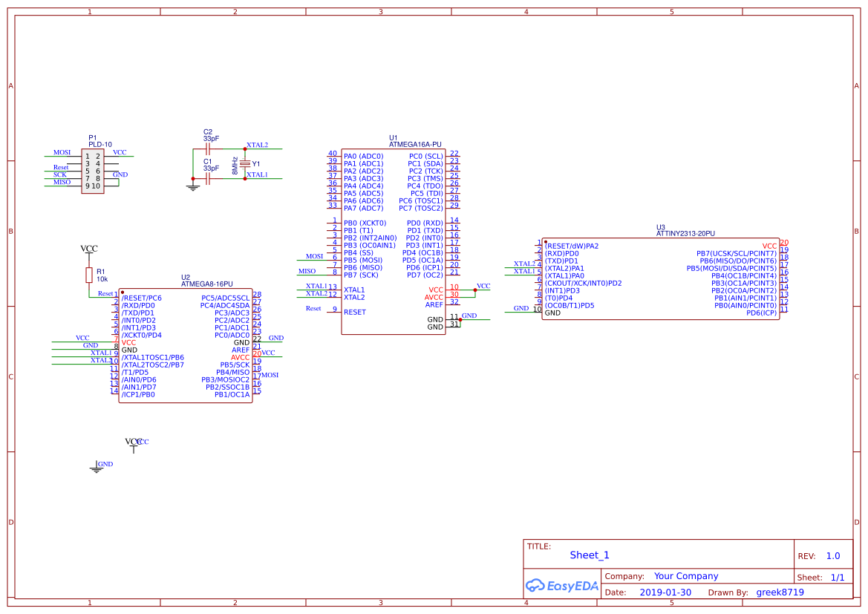Click the VCC power symbol above R1

point(88,251)
